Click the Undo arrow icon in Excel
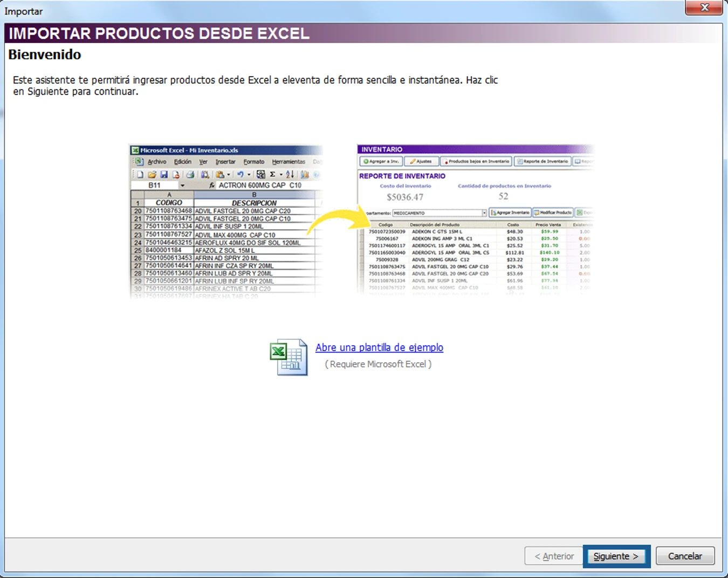 click(241, 174)
